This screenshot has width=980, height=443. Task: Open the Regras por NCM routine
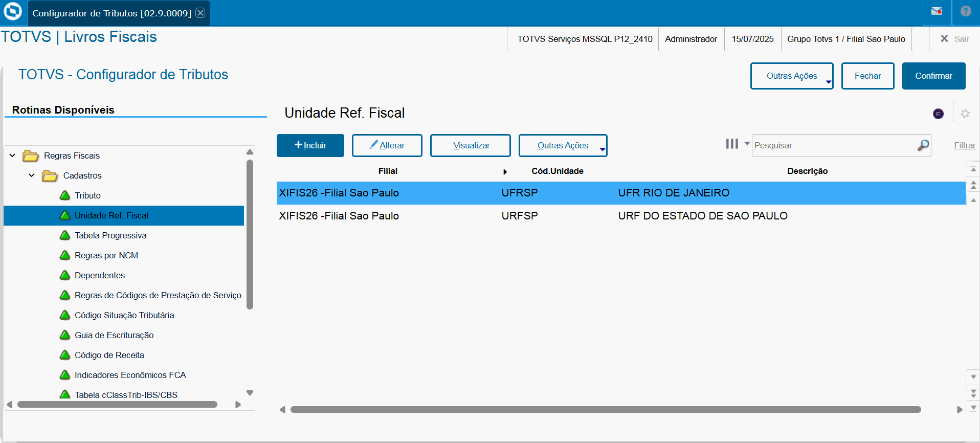coord(106,255)
